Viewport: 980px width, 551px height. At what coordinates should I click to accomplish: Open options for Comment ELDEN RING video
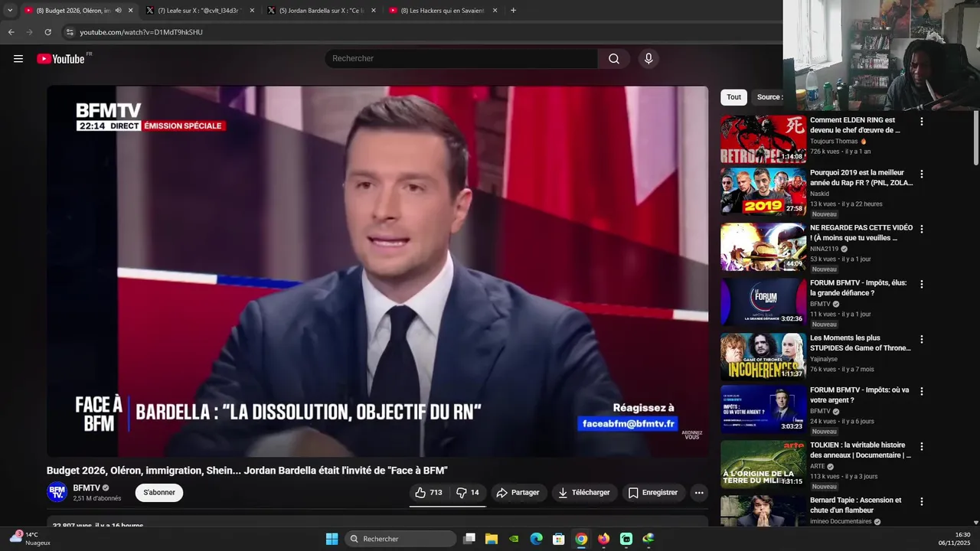[922, 122]
